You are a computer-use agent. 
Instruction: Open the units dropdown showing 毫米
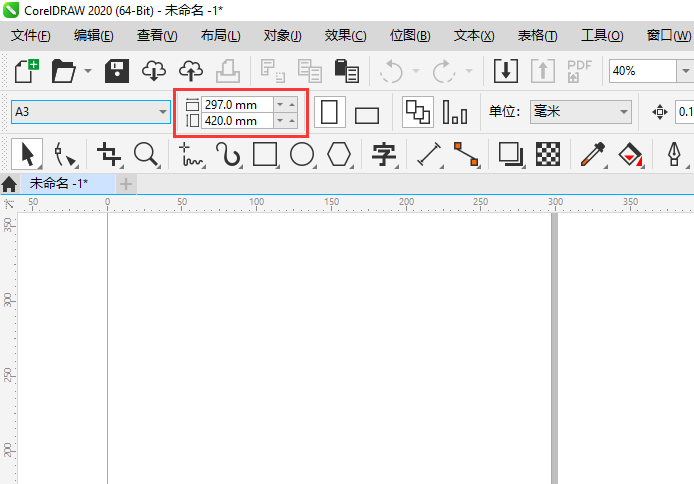point(580,112)
